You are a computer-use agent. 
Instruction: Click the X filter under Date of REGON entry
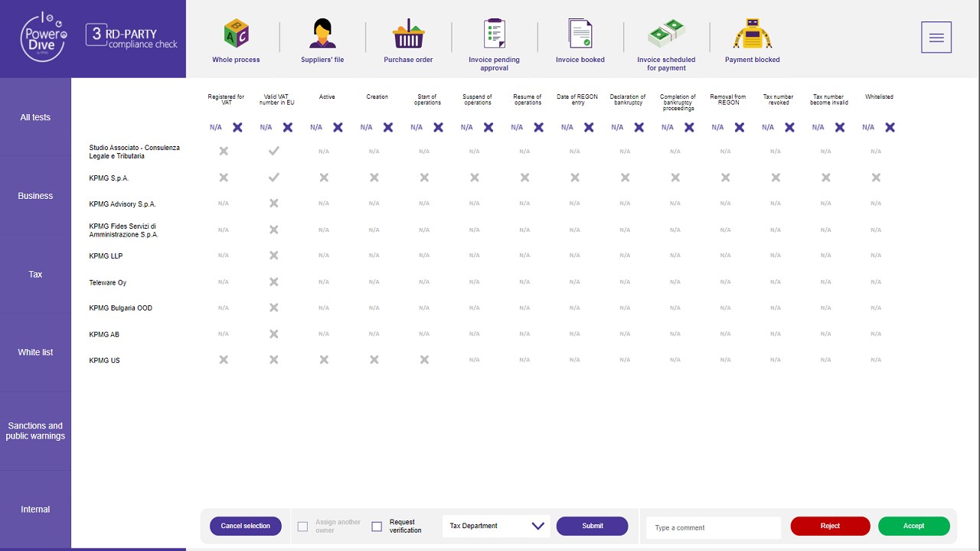(589, 127)
